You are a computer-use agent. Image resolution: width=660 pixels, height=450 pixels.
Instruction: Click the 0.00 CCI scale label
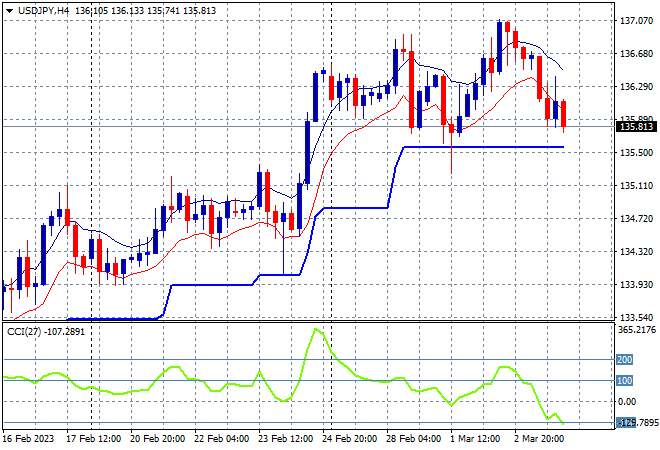(x=627, y=402)
